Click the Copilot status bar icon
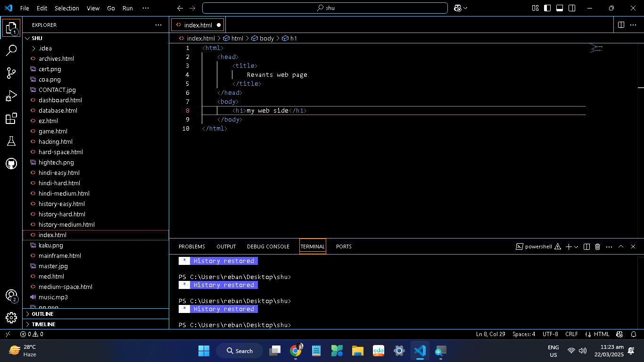The width and height of the screenshot is (644, 362). click(x=620, y=334)
